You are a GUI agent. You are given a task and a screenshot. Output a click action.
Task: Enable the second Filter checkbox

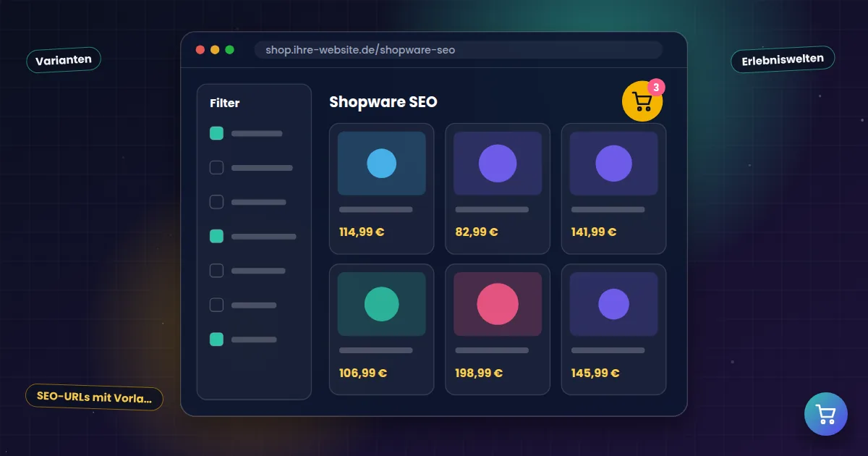click(x=216, y=167)
